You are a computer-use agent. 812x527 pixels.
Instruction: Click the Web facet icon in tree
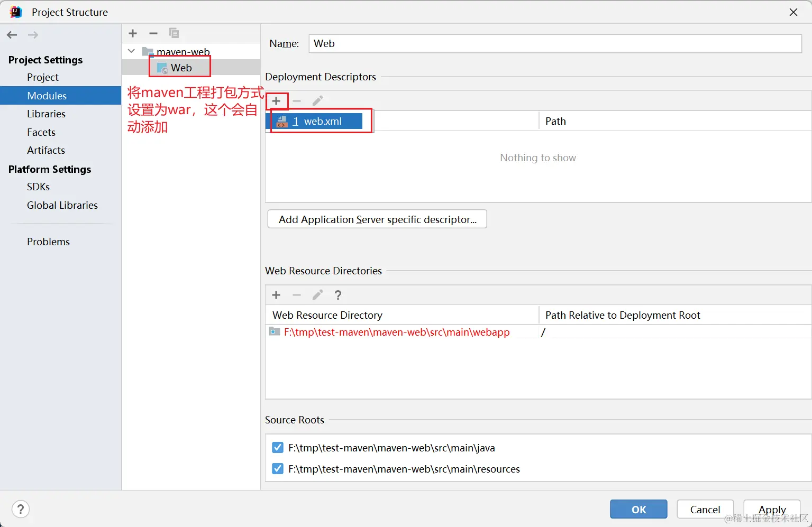click(163, 68)
